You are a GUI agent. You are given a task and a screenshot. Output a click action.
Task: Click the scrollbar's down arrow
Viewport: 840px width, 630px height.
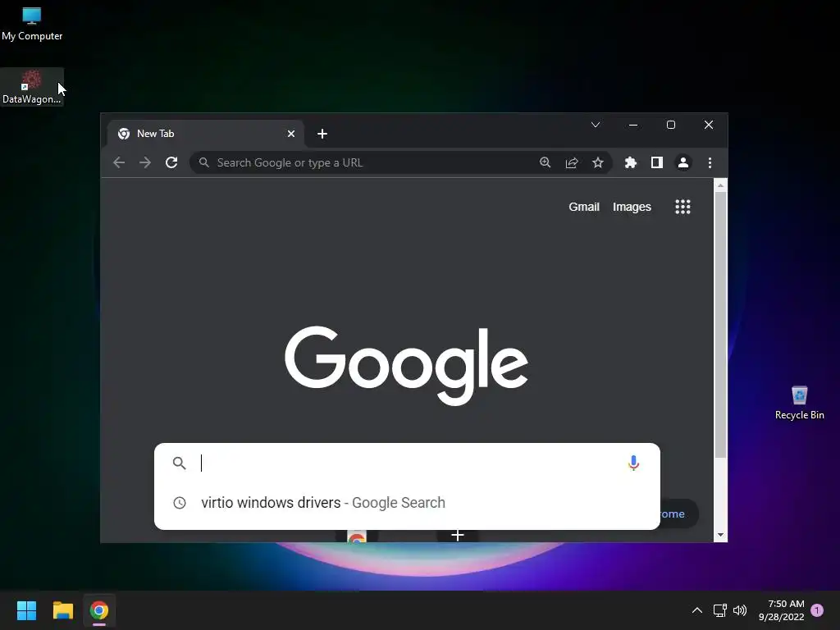coord(720,535)
